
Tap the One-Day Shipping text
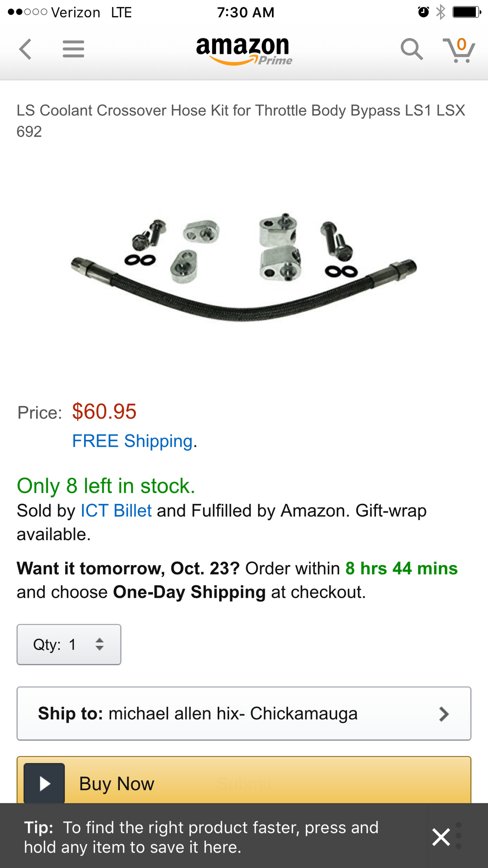point(189,592)
